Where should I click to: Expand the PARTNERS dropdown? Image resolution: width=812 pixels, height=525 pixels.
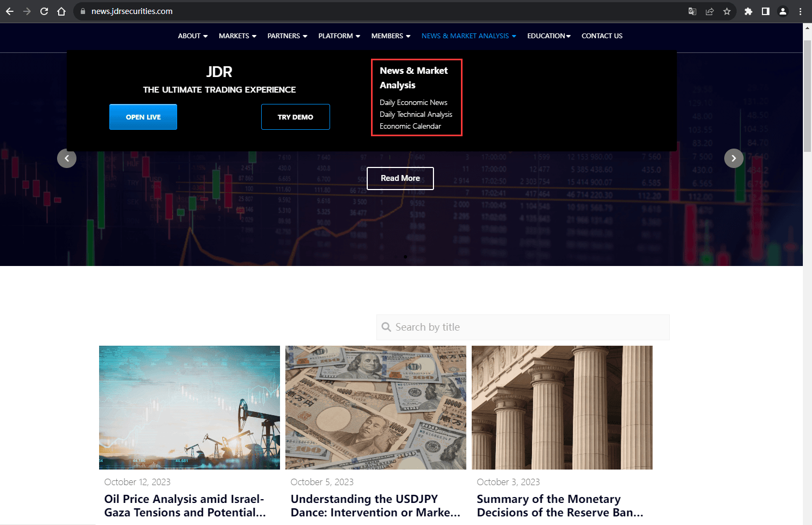click(287, 36)
